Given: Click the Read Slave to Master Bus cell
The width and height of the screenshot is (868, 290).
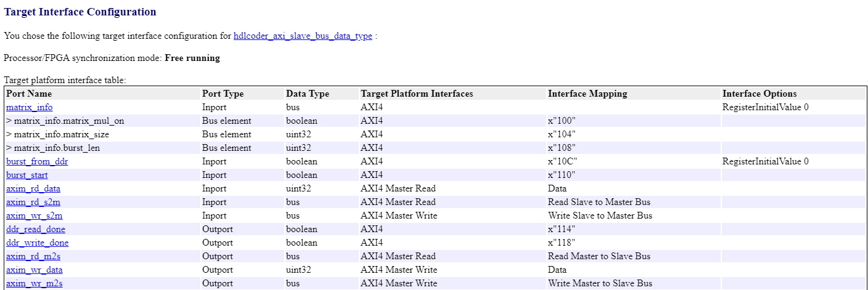Looking at the screenshot, I should tap(599, 202).
